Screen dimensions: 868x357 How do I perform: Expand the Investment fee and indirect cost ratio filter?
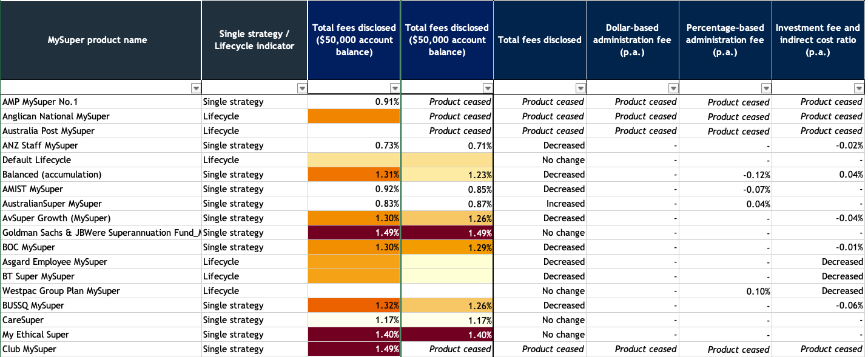pos(858,88)
